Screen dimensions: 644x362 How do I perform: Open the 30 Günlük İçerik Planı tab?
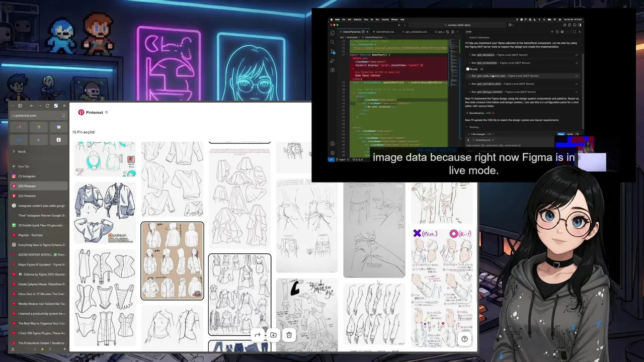click(x=38, y=225)
